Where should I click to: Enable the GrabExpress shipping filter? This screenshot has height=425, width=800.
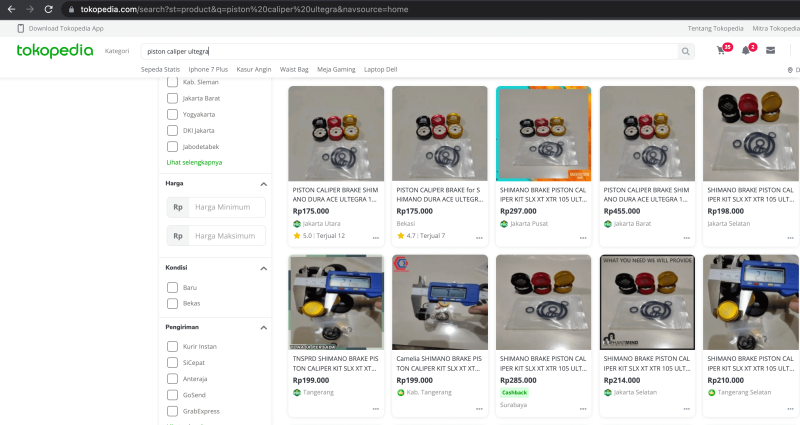coord(172,411)
